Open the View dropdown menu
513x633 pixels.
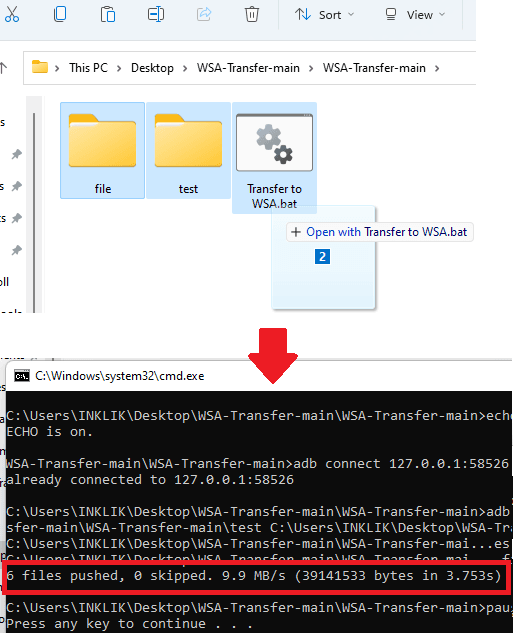coord(415,15)
